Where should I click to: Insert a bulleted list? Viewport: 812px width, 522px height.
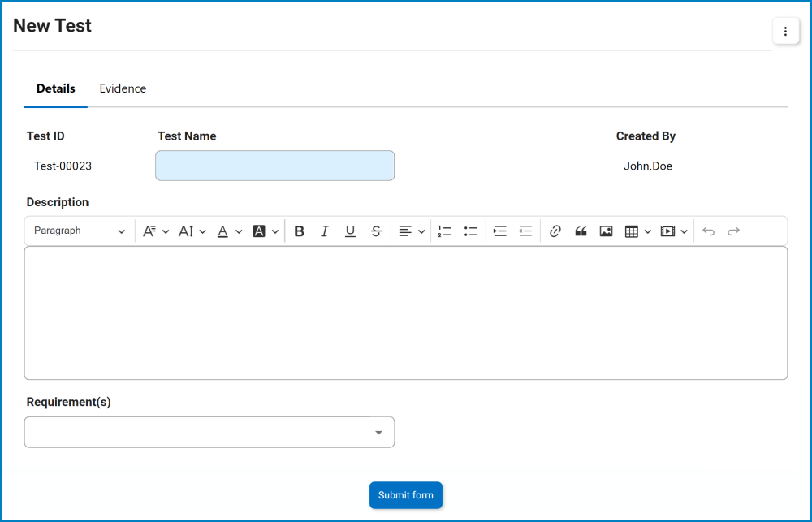[x=470, y=231]
